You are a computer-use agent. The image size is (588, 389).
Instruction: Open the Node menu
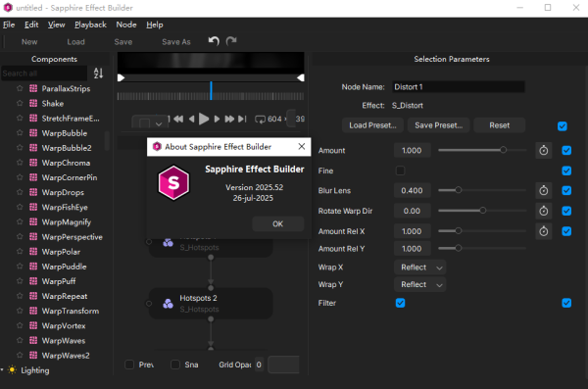pyautogui.click(x=126, y=24)
